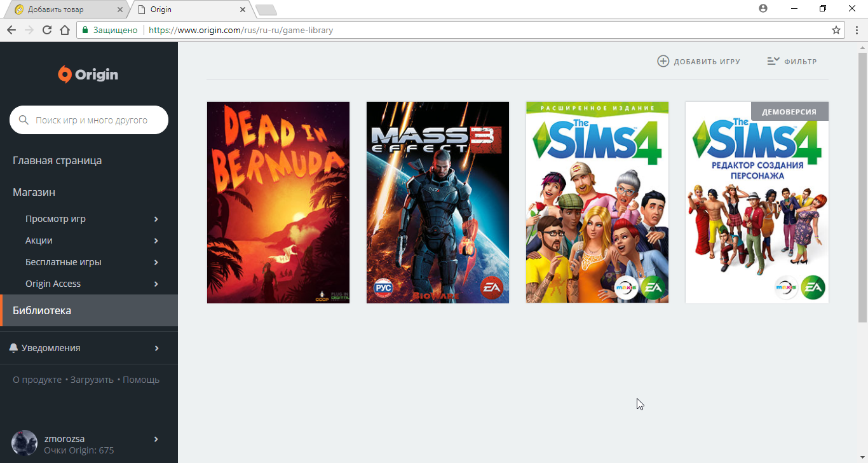Expand Уведомления chevron

point(156,348)
